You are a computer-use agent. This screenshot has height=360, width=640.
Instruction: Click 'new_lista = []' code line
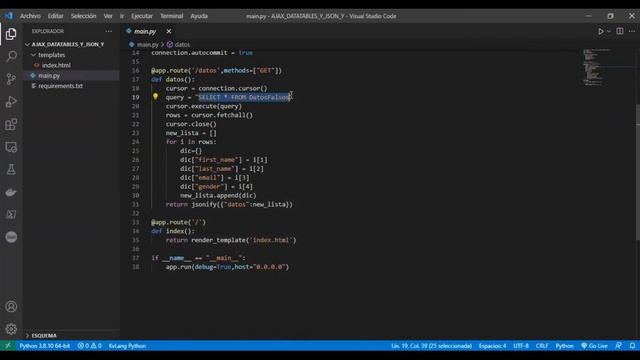pyautogui.click(x=191, y=133)
